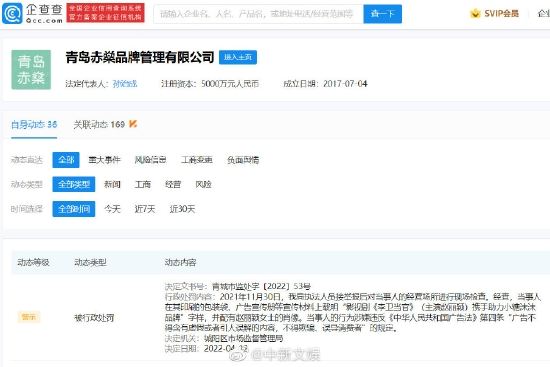Open the SVIP会员 link
Viewport: 550px width, 367px height.
501,14
